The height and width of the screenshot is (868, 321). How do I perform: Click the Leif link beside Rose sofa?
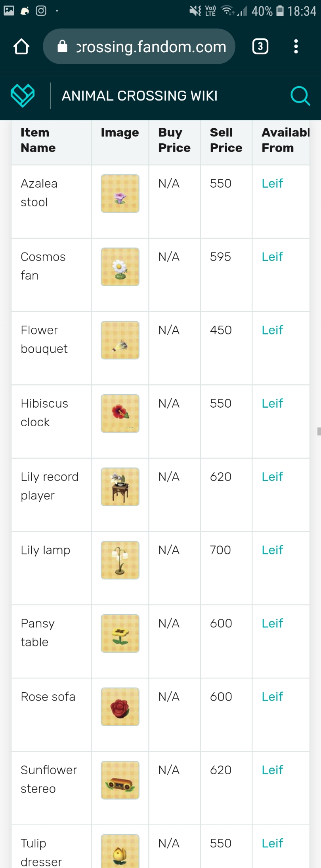tap(272, 697)
